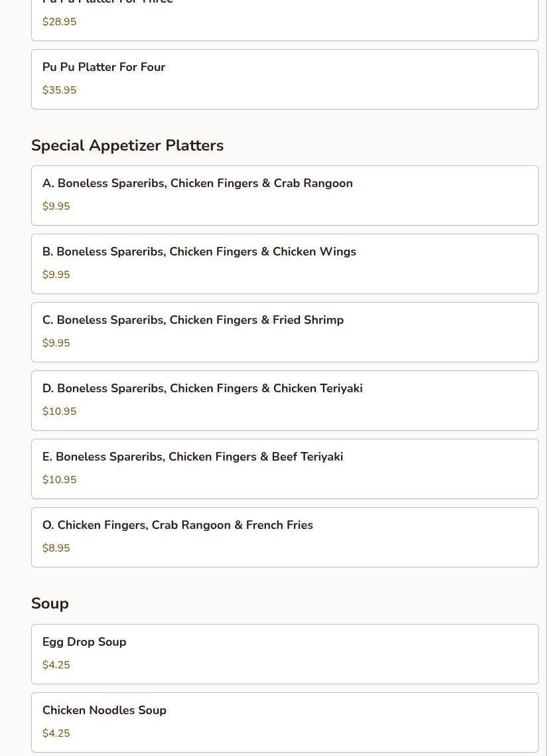The height and width of the screenshot is (756, 560).
Task: Click the $4.25 price under Egg Drop Soup
Action: pyautogui.click(x=56, y=665)
